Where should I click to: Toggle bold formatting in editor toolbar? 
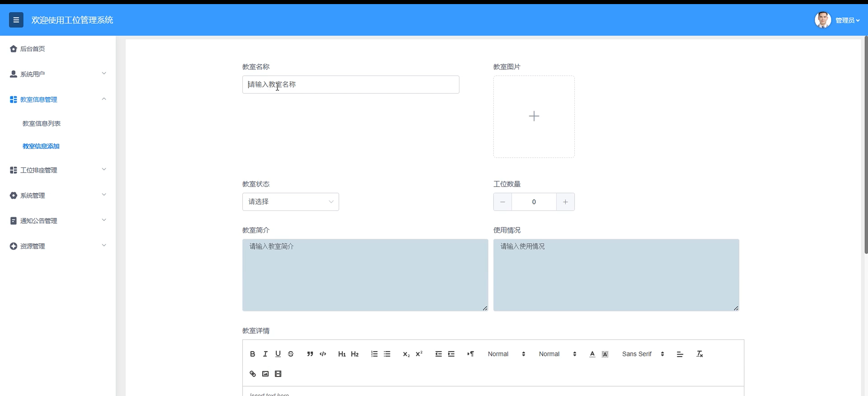(x=252, y=354)
